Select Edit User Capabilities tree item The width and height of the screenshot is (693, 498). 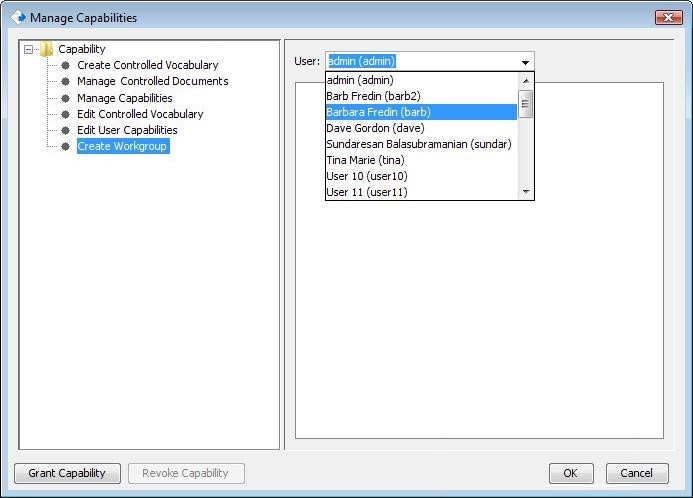(127, 130)
